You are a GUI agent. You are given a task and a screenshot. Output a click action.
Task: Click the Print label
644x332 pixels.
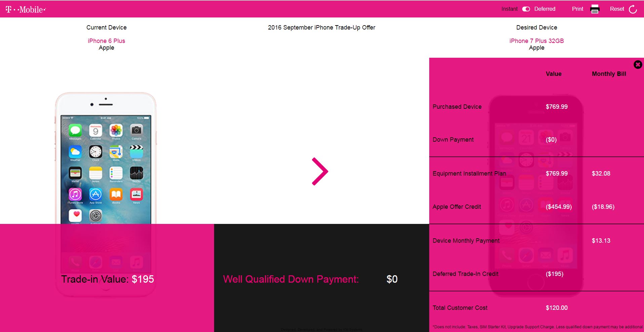pyautogui.click(x=577, y=9)
